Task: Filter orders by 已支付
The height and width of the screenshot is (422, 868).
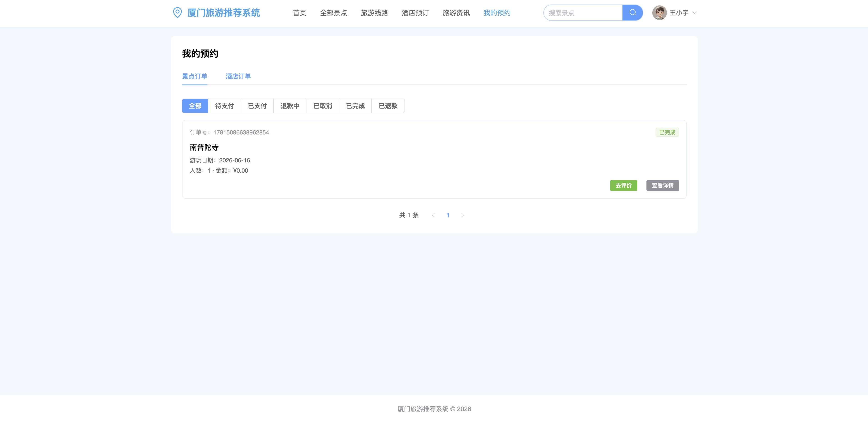Action: (257, 106)
